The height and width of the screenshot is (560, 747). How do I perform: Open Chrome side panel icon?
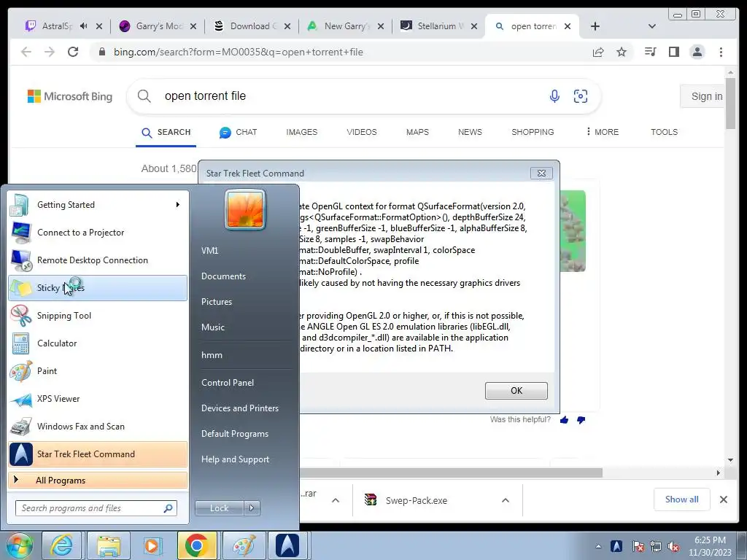(673, 52)
